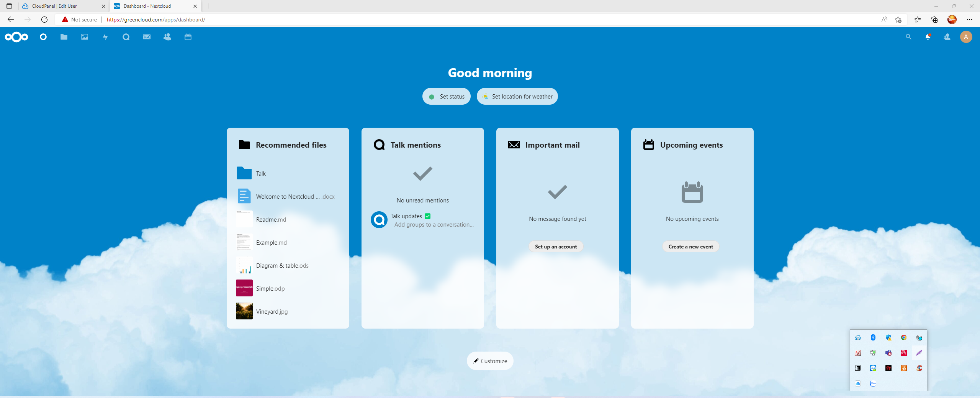Open browser Settings and more menu
The width and height of the screenshot is (980, 398).
(x=970, y=20)
